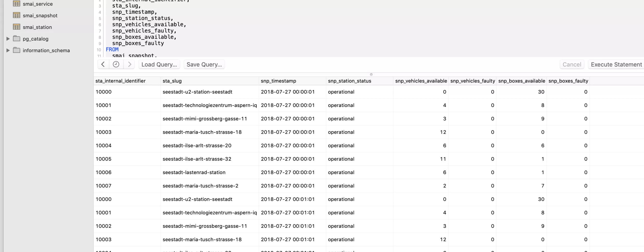Click the smai_snapshot table icon

(x=17, y=15)
